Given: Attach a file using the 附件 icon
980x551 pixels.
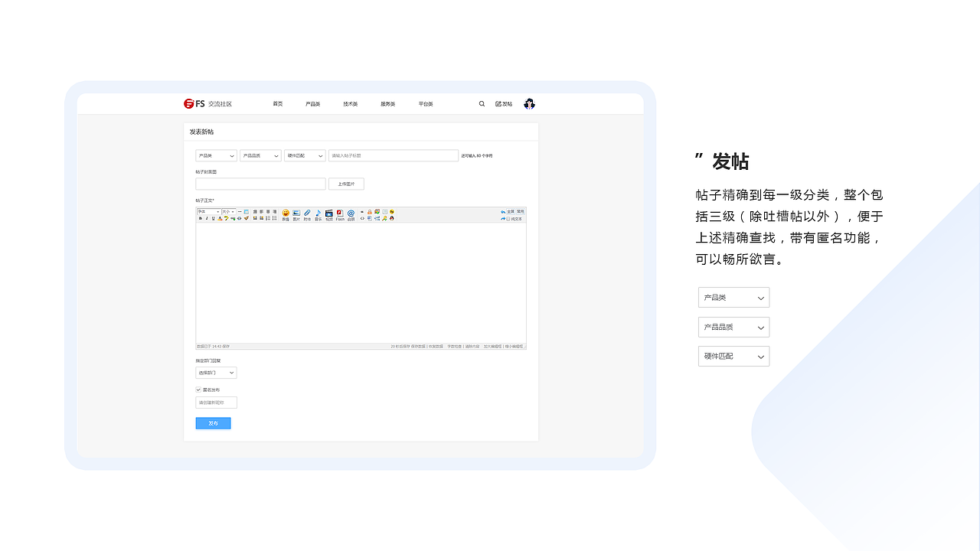Looking at the screenshot, I should pos(307,214).
